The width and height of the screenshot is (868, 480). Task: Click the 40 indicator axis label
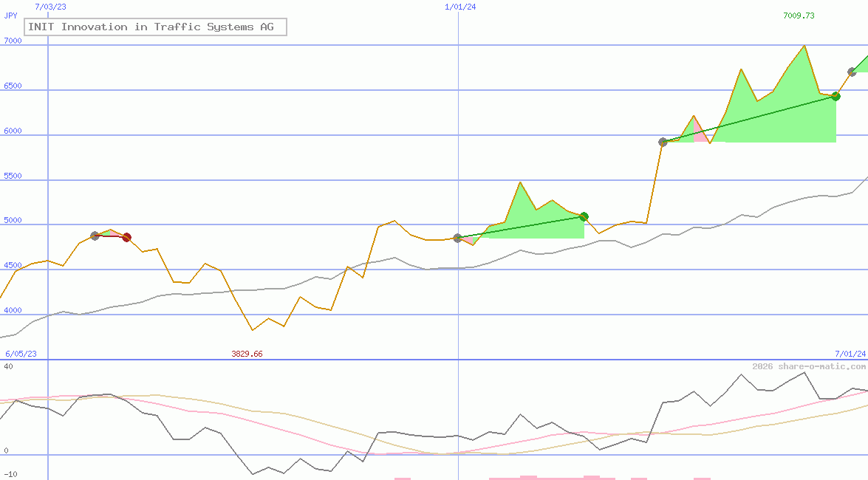click(8, 366)
